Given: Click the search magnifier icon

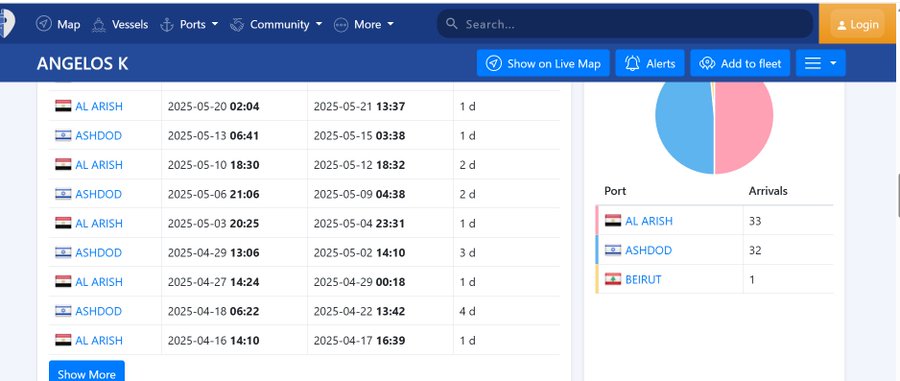Looking at the screenshot, I should point(452,24).
